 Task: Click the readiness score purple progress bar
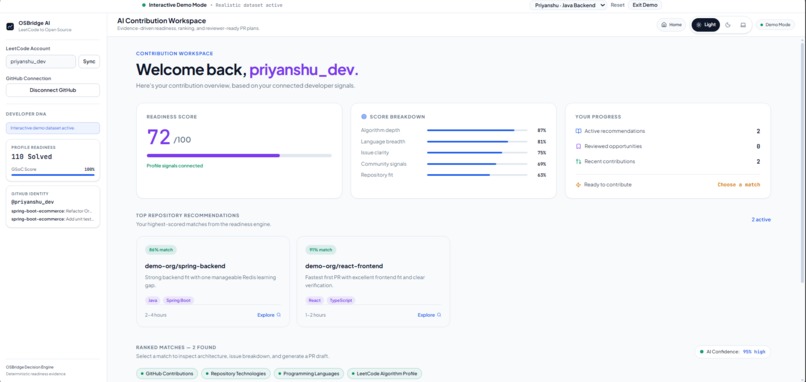(x=239, y=155)
